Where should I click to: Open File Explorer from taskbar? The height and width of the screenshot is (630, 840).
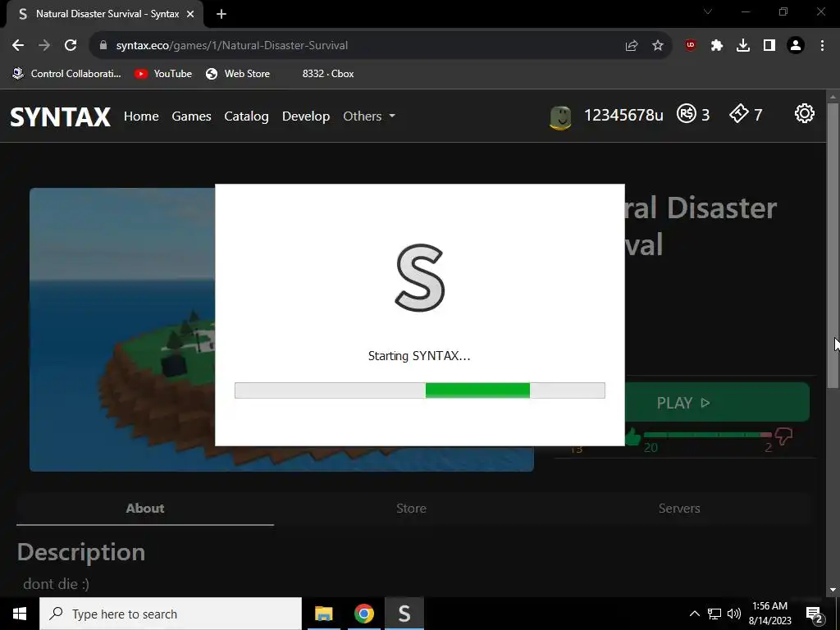(323, 614)
